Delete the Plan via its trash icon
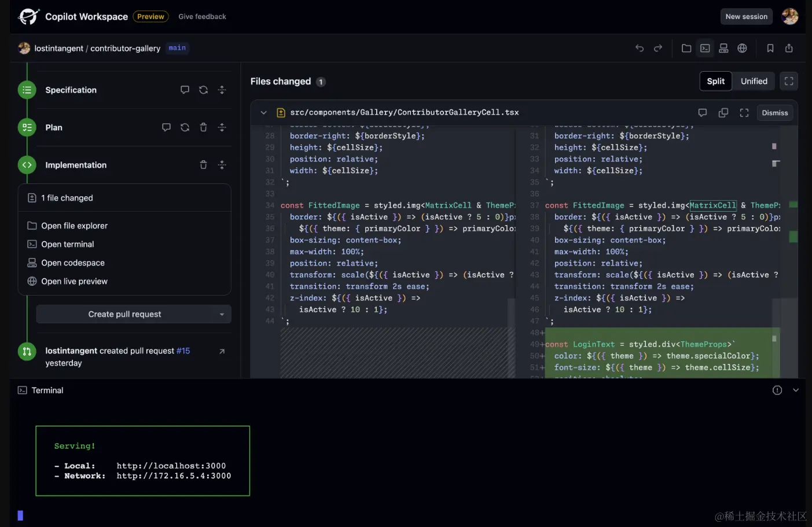 click(x=203, y=127)
